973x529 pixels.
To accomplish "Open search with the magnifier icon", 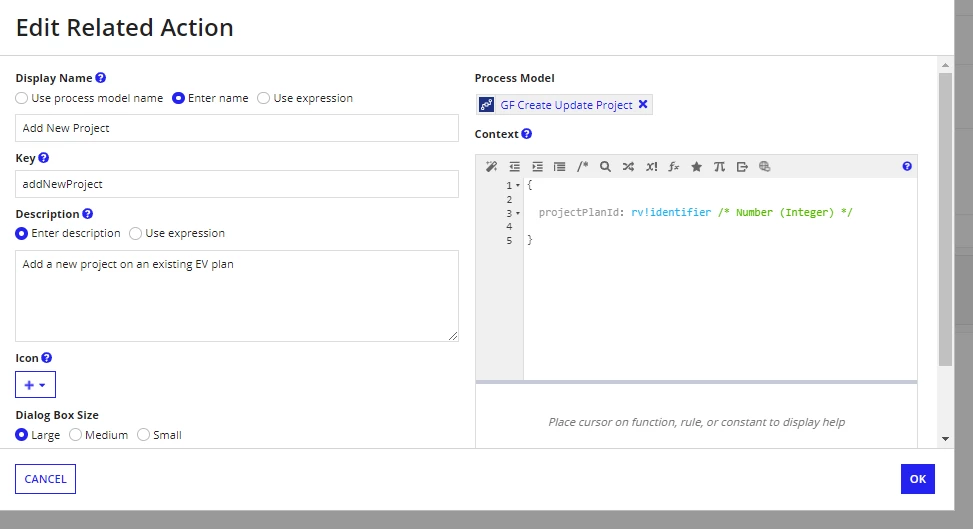I will coord(605,166).
